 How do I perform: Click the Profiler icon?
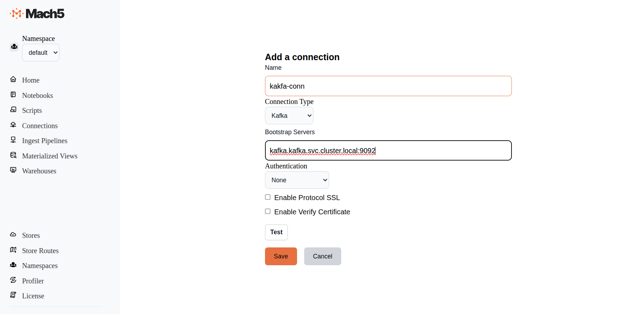pos(13,280)
